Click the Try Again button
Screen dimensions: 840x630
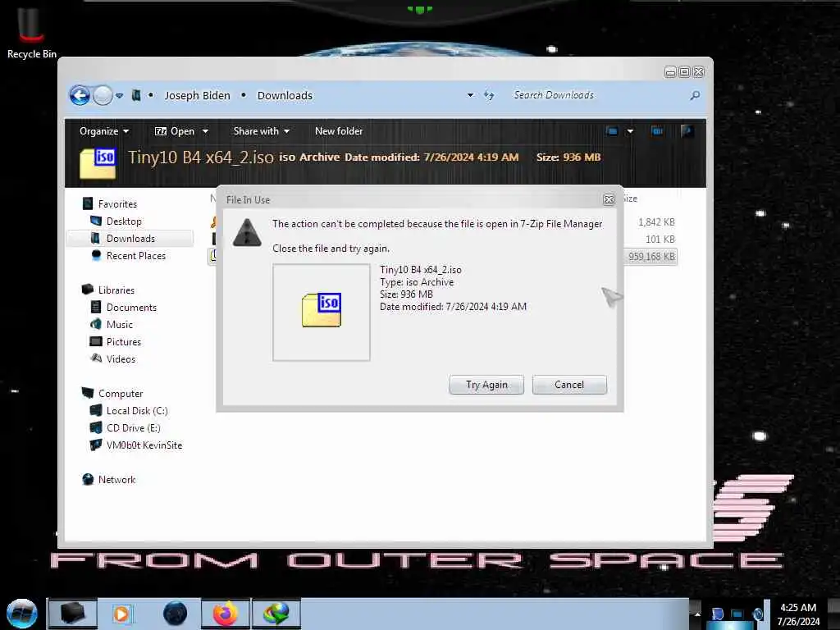pyautogui.click(x=486, y=385)
